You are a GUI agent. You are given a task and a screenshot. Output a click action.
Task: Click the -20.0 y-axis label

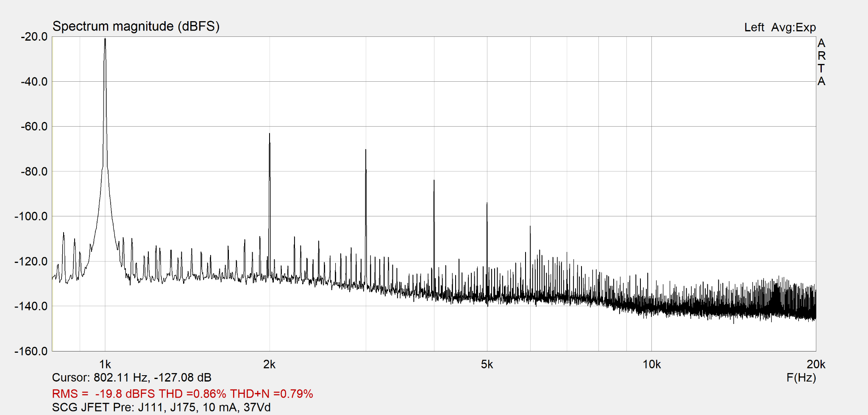pyautogui.click(x=34, y=37)
